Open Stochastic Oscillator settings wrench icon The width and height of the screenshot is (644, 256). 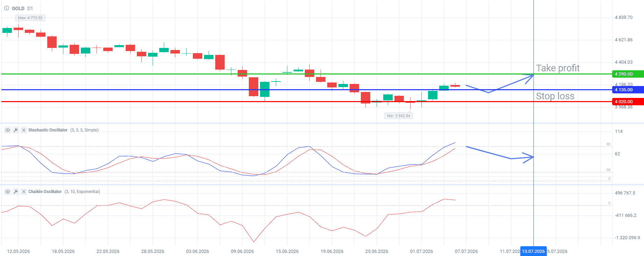(16, 130)
